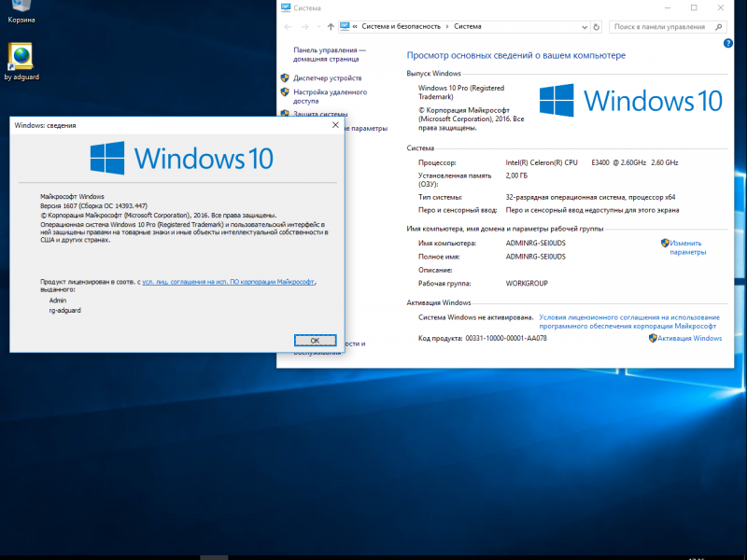Select Система breadcrumb item
The image size is (747, 560).
click(468, 27)
